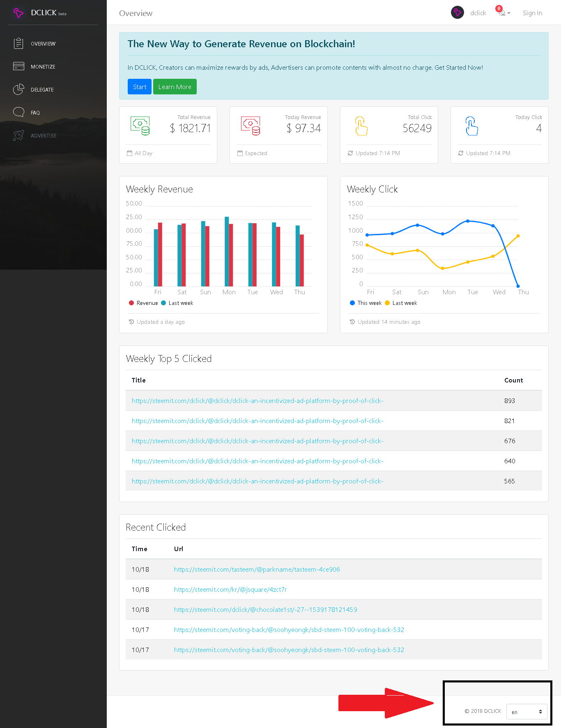
Task: Click the Sign In link
Action: [x=532, y=13]
